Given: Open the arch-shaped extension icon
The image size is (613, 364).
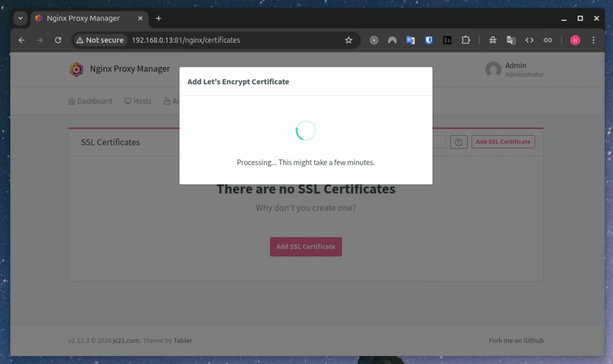Looking at the screenshot, I should click(392, 40).
